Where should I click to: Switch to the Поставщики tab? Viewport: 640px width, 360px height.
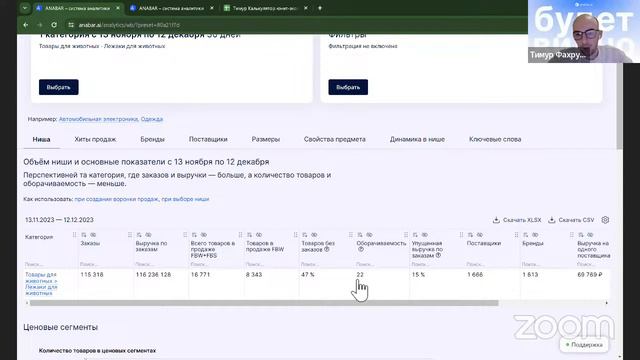click(x=208, y=139)
